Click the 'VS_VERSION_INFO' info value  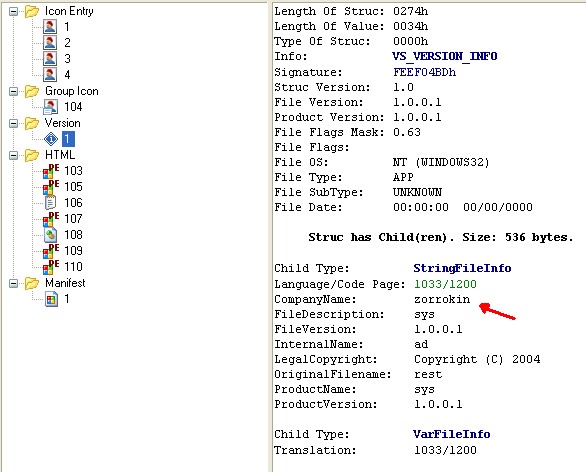pyautogui.click(x=445, y=57)
